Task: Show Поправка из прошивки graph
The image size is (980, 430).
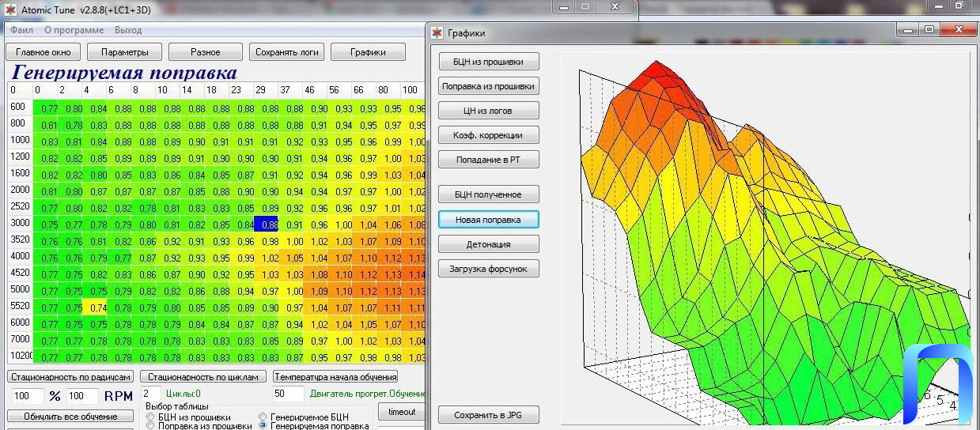Action: pos(489,85)
